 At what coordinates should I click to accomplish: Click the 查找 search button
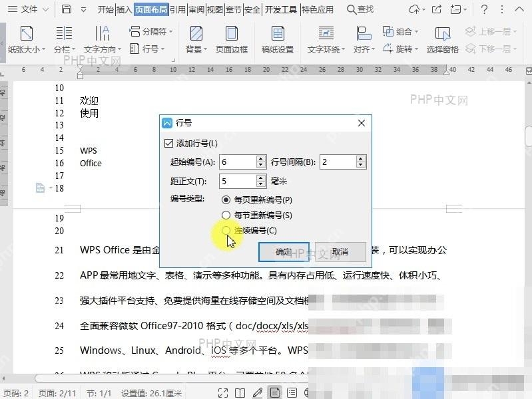coord(360,9)
